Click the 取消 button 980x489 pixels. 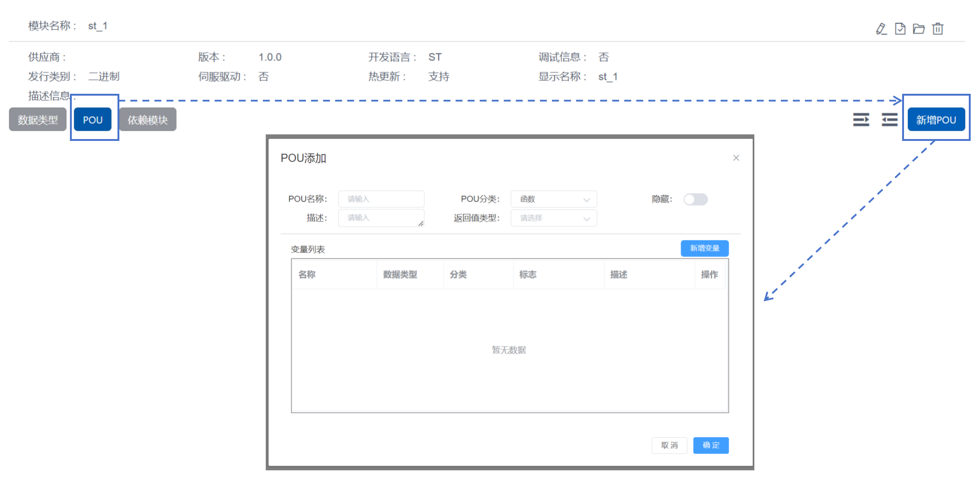tap(669, 445)
